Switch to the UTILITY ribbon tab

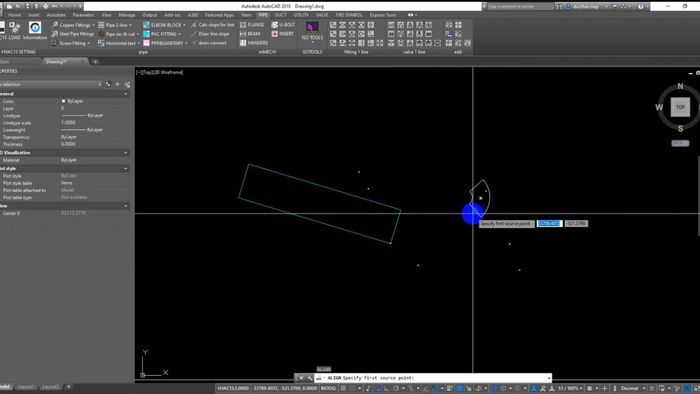point(301,15)
